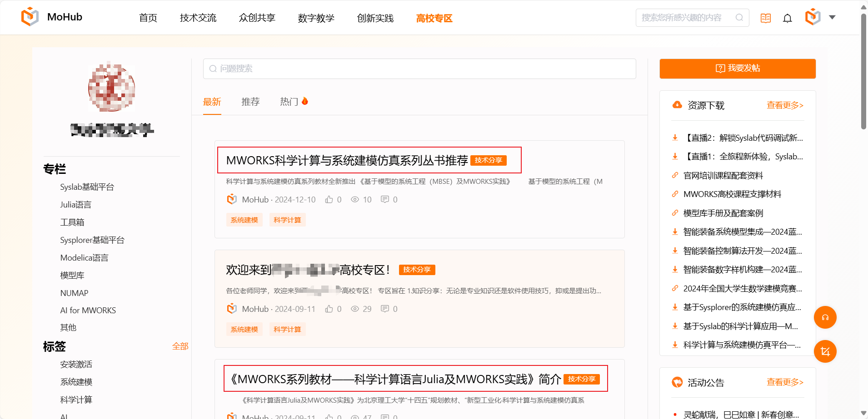Click MoHub author avatar on MWORKS丛书推荐 post
The height and width of the screenshot is (419, 868).
tap(232, 199)
